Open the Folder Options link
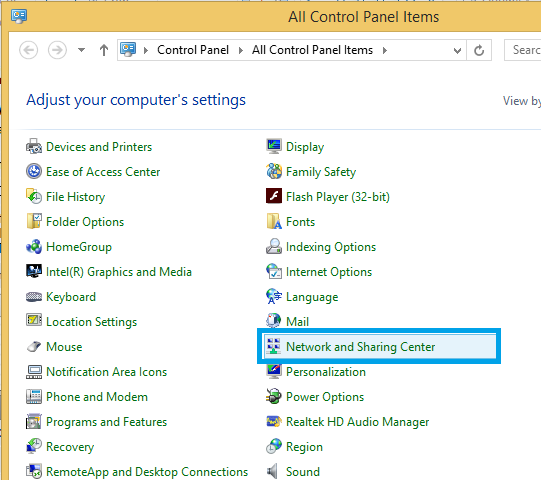The image size is (541, 480). pos(85,222)
